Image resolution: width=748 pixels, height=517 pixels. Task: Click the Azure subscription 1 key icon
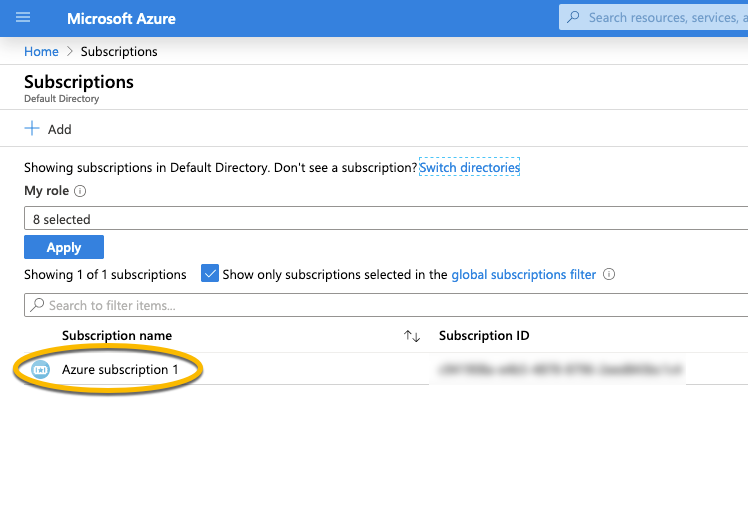(41, 370)
